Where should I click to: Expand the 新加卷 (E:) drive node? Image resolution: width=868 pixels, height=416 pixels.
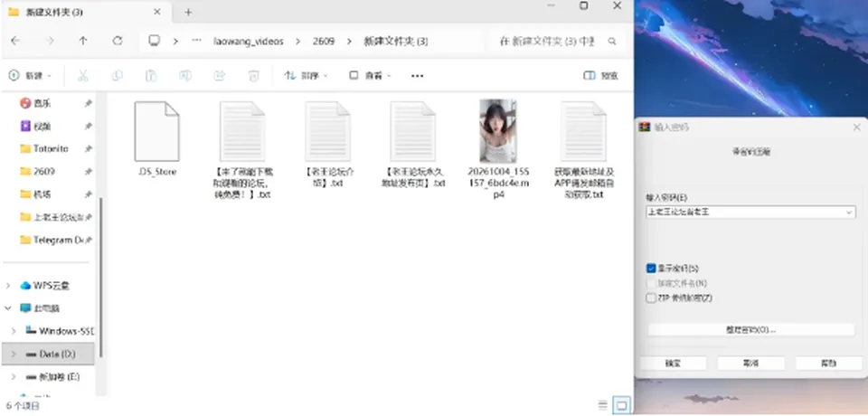coord(14,377)
